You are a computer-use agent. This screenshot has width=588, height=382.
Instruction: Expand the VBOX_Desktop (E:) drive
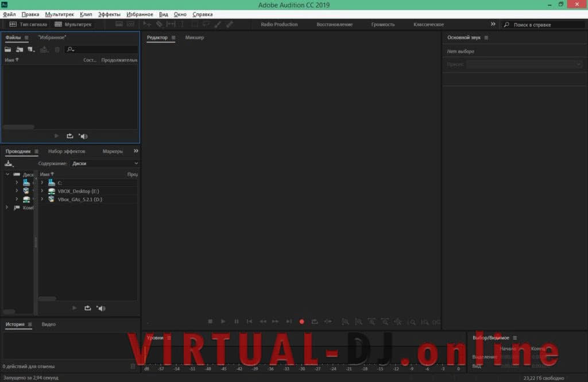coord(42,191)
